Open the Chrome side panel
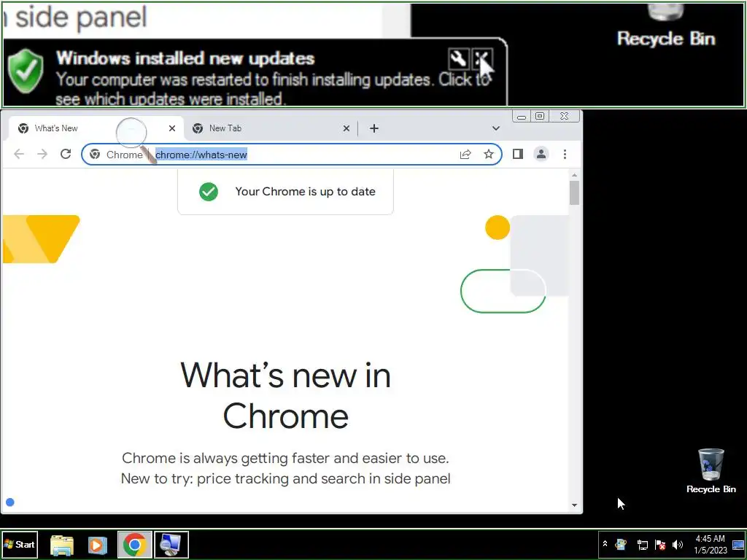Image resolution: width=747 pixels, height=560 pixels. (518, 154)
